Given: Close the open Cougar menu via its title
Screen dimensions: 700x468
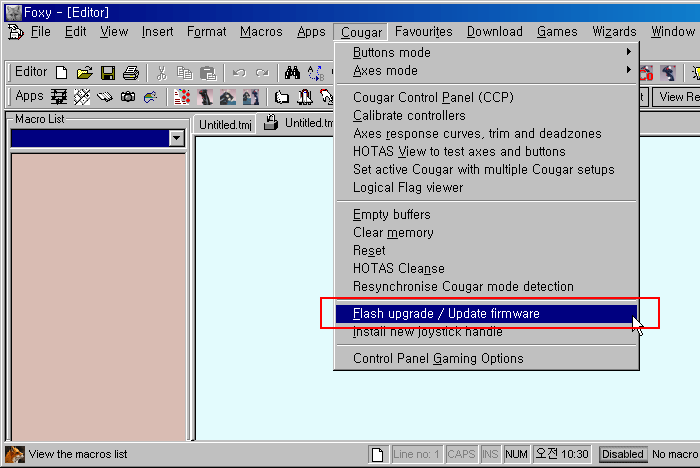Looking at the screenshot, I should (361, 32).
